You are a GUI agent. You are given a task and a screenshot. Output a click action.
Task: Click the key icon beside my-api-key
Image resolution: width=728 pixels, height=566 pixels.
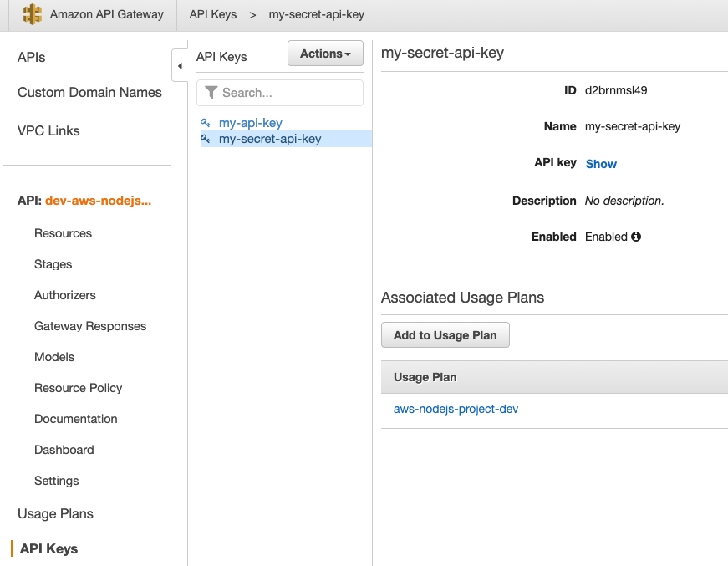[x=206, y=121]
